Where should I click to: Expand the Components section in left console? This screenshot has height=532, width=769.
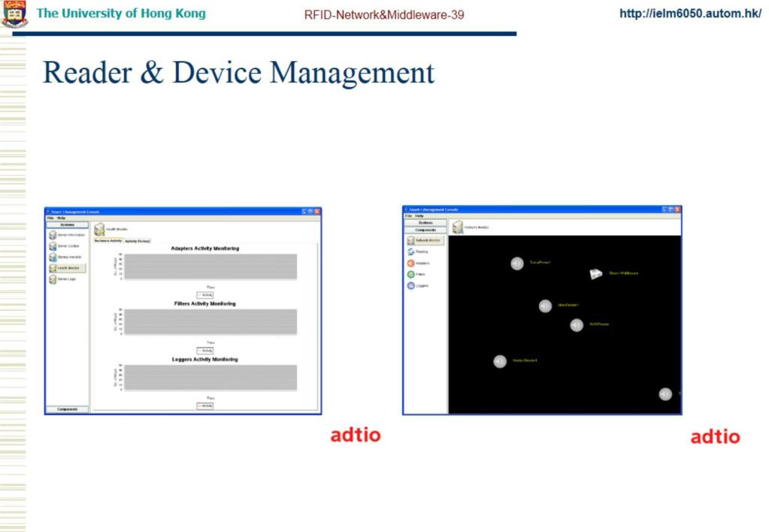coord(67,410)
